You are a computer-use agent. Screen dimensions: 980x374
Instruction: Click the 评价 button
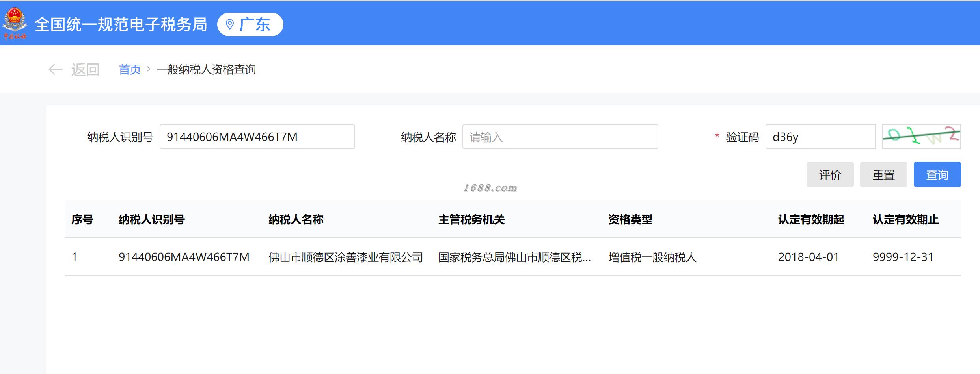coord(830,174)
